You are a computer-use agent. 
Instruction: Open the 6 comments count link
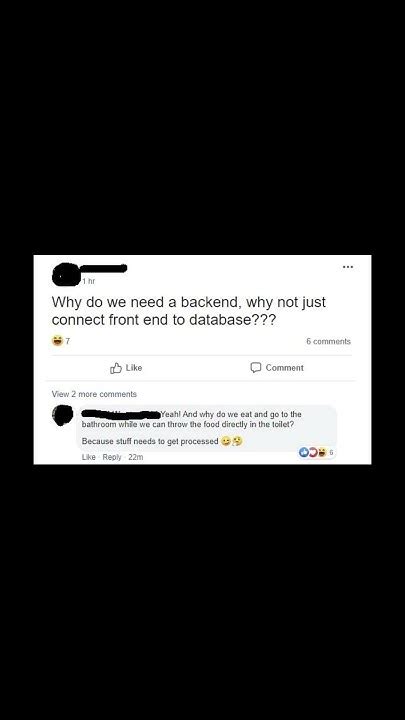(328, 341)
